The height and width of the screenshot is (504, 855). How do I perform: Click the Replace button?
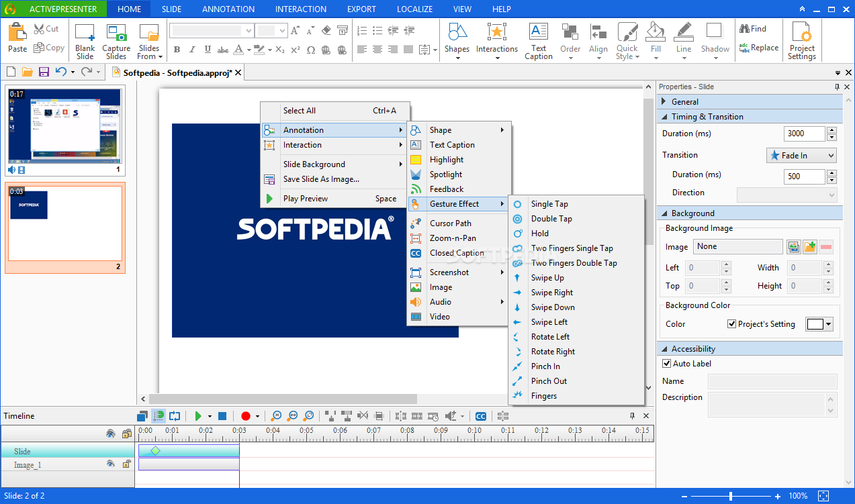[759, 48]
